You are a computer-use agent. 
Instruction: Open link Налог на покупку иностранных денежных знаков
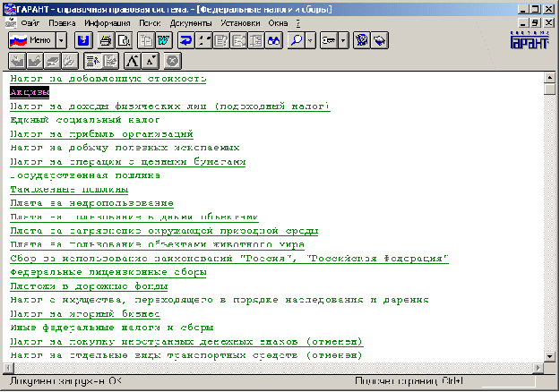tap(186, 342)
